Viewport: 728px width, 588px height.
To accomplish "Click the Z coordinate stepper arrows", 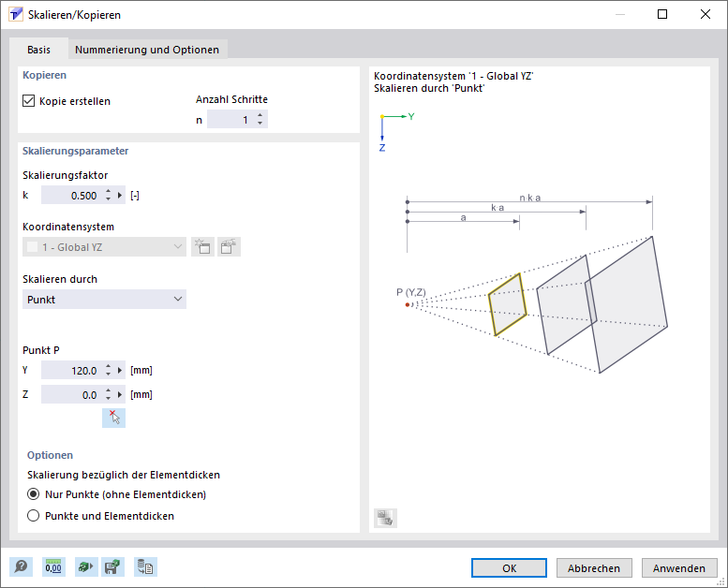I will pos(108,394).
